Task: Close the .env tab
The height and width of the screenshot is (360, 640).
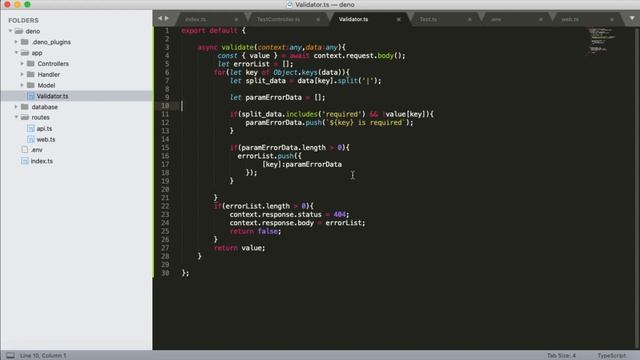Action: 541,19
